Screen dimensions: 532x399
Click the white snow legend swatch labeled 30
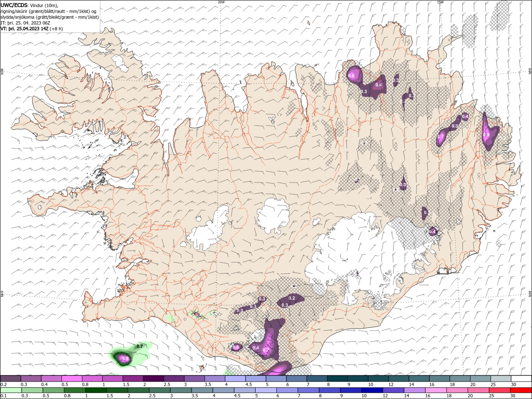pyautogui.click(x=522, y=379)
